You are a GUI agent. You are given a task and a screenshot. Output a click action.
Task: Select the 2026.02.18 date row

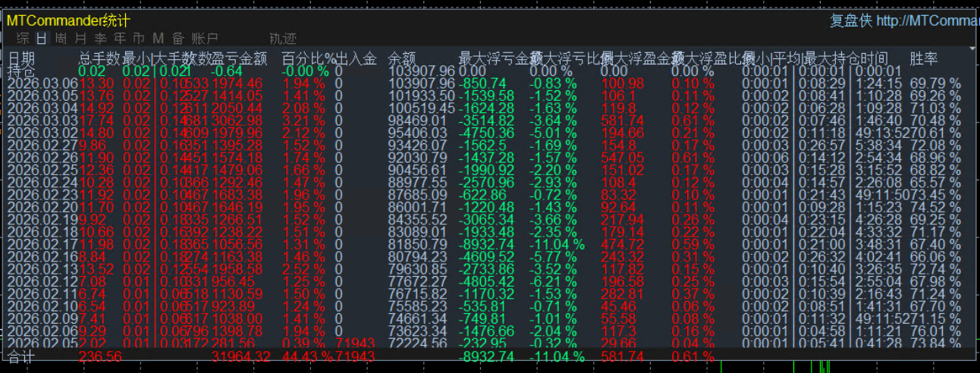pyautogui.click(x=42, y=232)
